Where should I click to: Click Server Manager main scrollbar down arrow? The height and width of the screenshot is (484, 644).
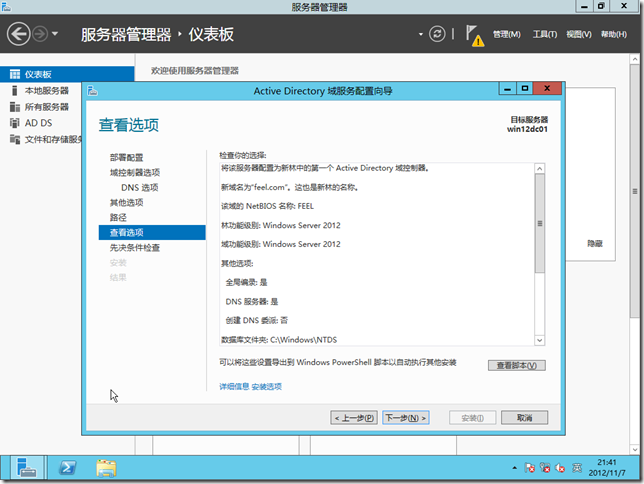tap(635, 449)
